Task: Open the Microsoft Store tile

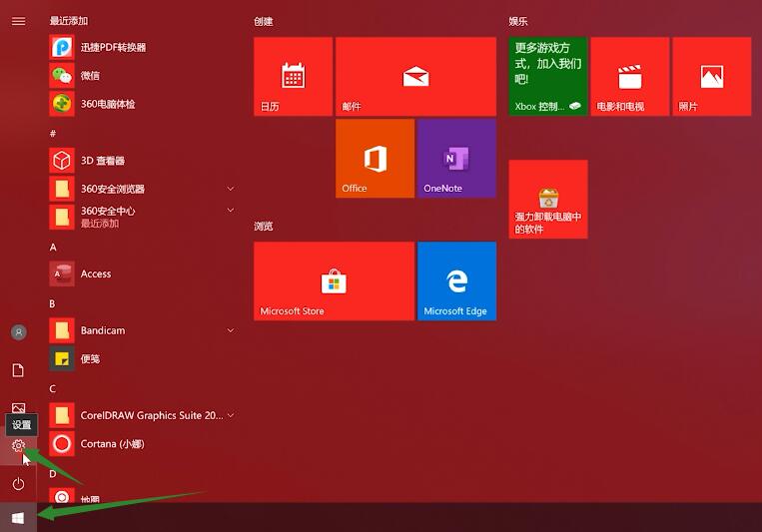Action: click(334, 281)
